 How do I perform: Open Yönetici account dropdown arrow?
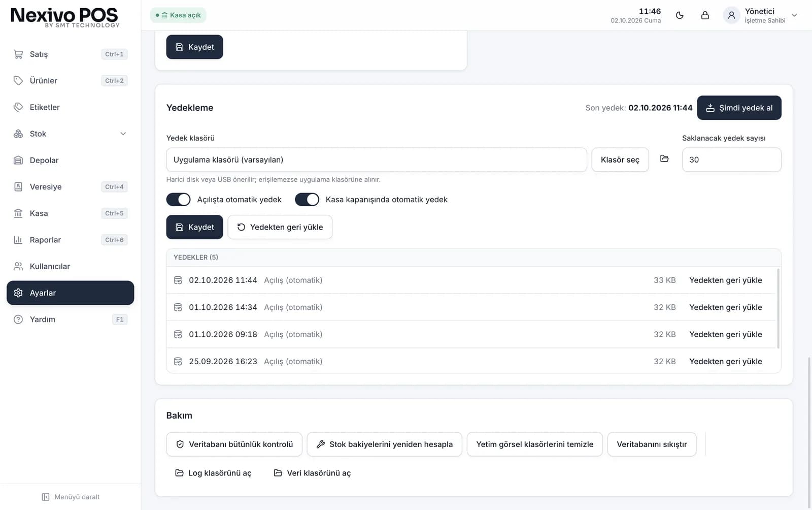(794, 15)
